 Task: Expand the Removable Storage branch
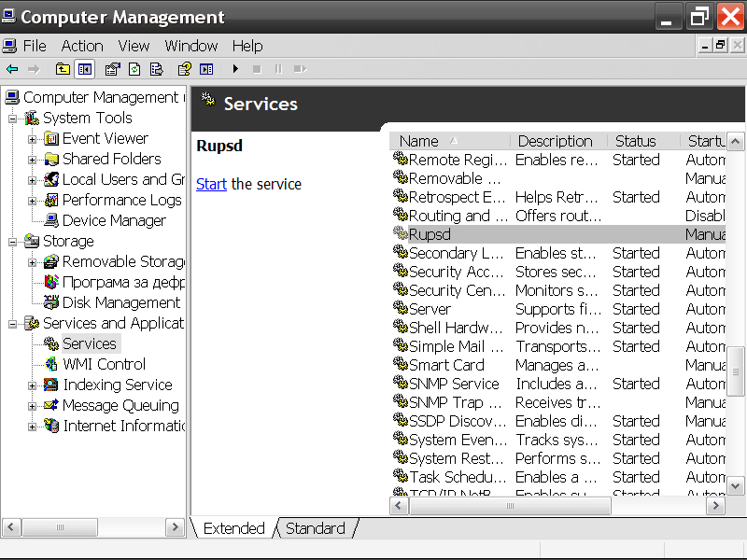[x=32, y=262]
